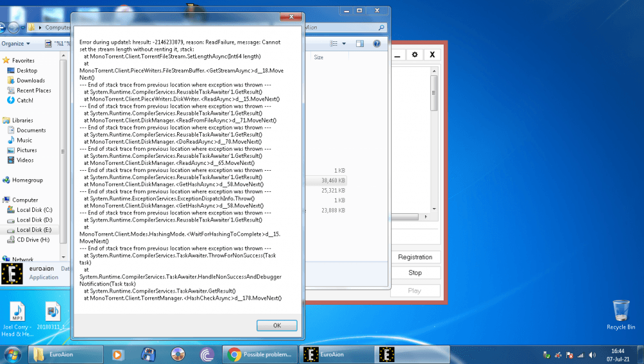Select Local Disk (C:) in navigation tree

[x=34, y=210]
